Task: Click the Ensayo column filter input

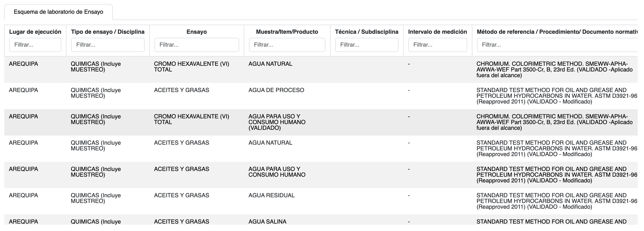Action: [x=197, y=45]
